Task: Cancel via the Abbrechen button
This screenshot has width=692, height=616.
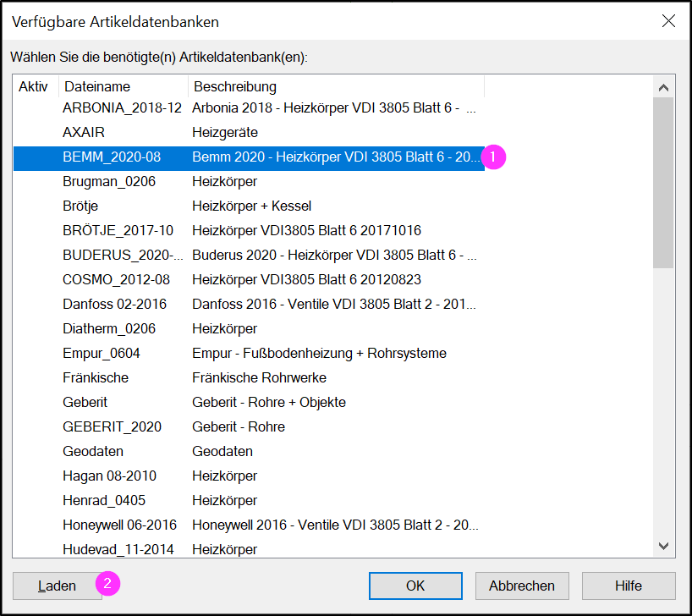Action: pyautogui.click(x=522, y=586)
